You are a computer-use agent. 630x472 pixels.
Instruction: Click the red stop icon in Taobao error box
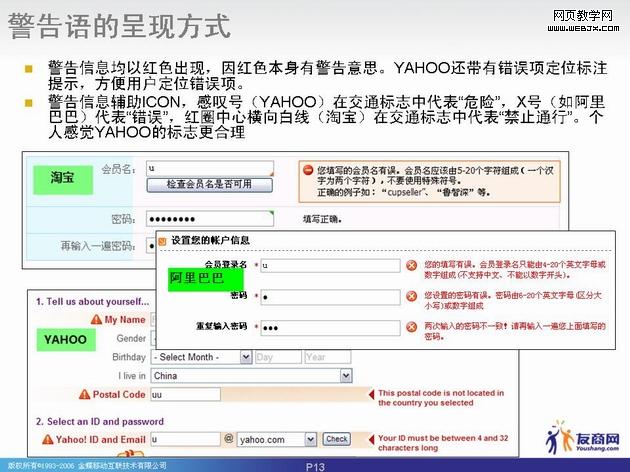[308, 171]
